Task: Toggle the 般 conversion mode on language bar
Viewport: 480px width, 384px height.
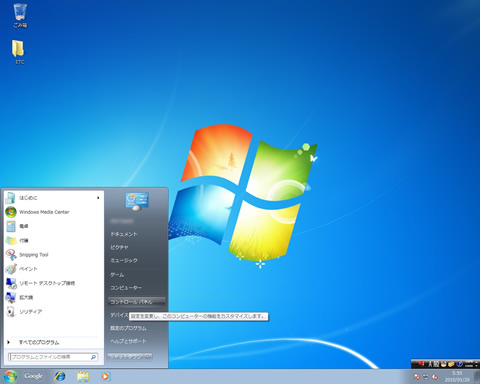Action: point(436,364)
